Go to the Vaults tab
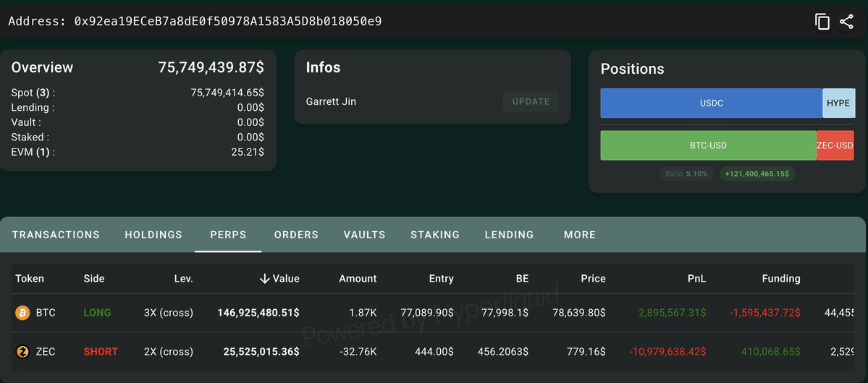The width and height of the screenshot is (868, 383). [x=364, y=235]
